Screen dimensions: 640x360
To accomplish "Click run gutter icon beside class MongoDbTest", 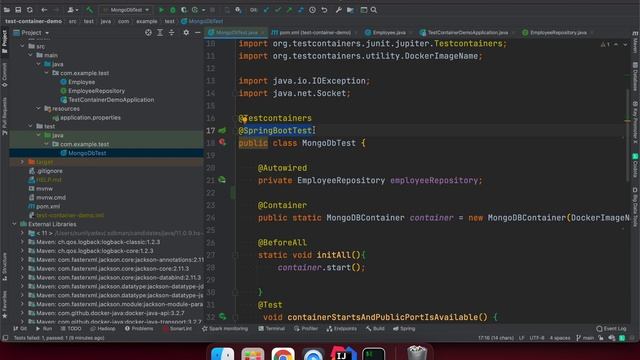I will tap(222, 142).
